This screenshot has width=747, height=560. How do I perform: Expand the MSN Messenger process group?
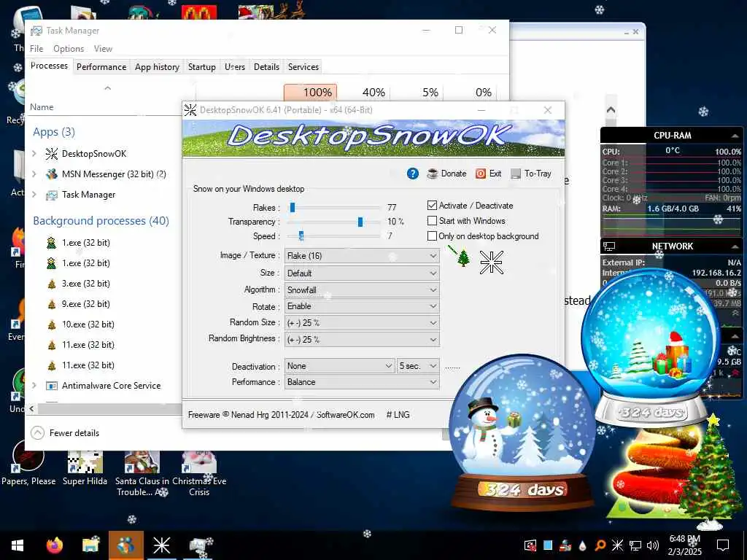tap(34, 174)
